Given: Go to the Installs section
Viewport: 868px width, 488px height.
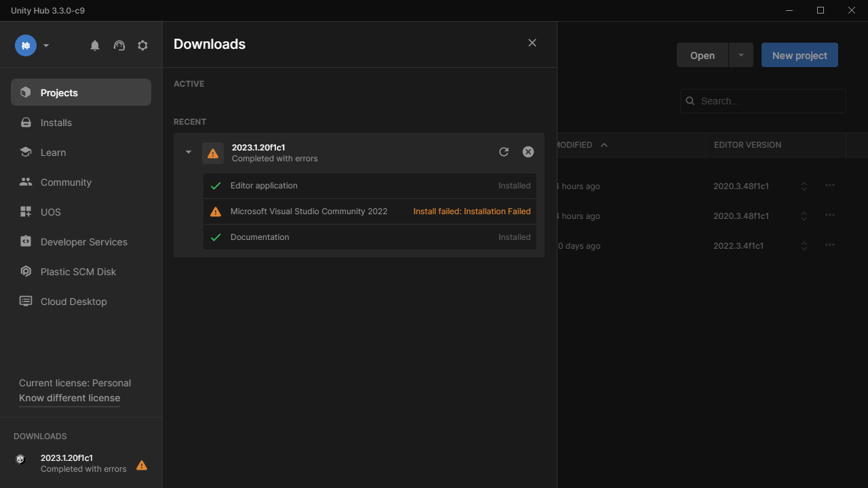Looking at the screenshot, I should 56,123.
